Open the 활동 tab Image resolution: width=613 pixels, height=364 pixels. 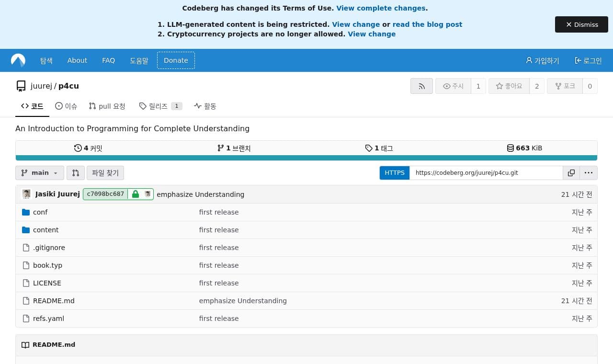coord(205,106)
